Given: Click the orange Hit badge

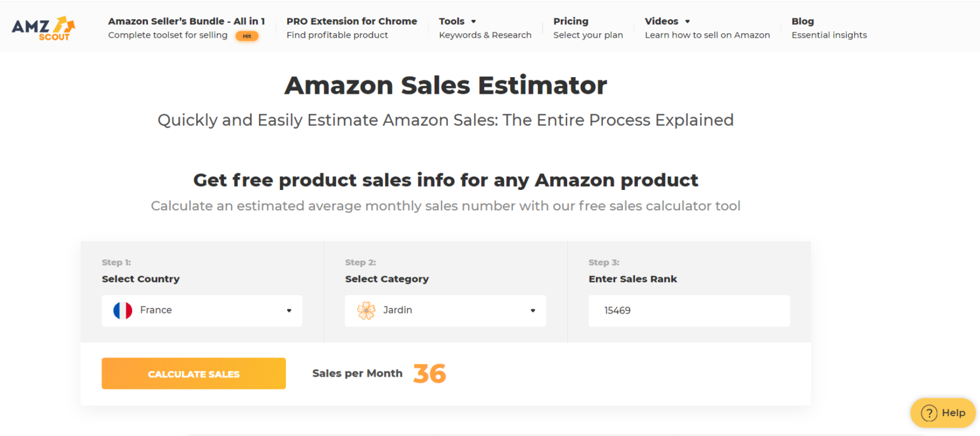Looking at the screenshot, I should click(x=247, y=36).
